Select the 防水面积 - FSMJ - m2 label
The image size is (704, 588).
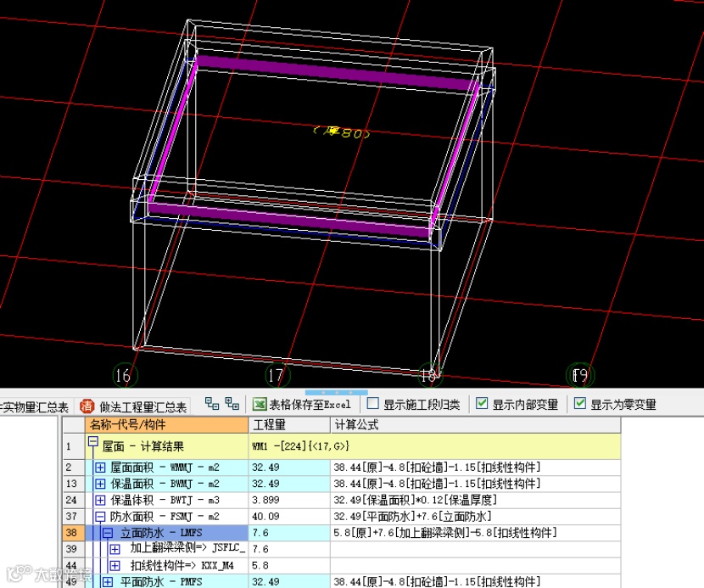click(165, 517)
